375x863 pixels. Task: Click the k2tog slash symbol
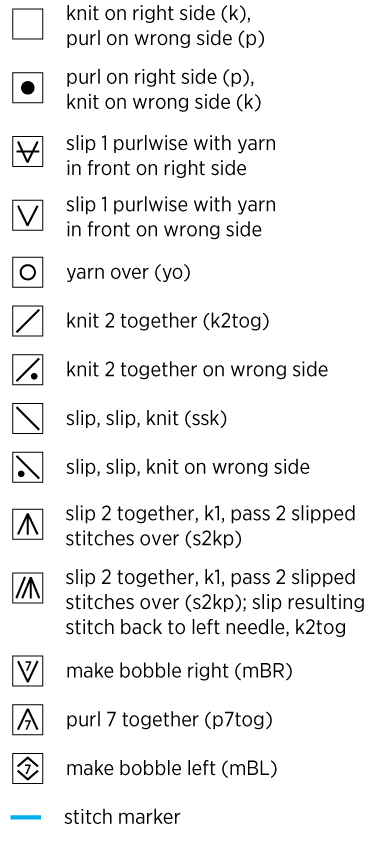[28, 321]
